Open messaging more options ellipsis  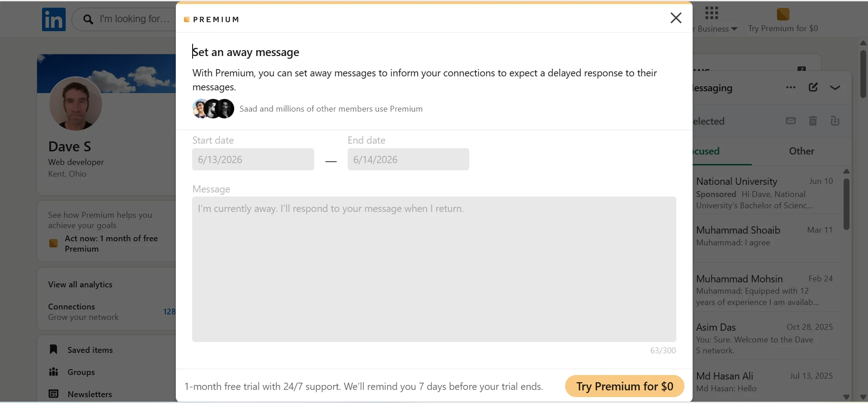pyautogui.click(x=791, y=88)
